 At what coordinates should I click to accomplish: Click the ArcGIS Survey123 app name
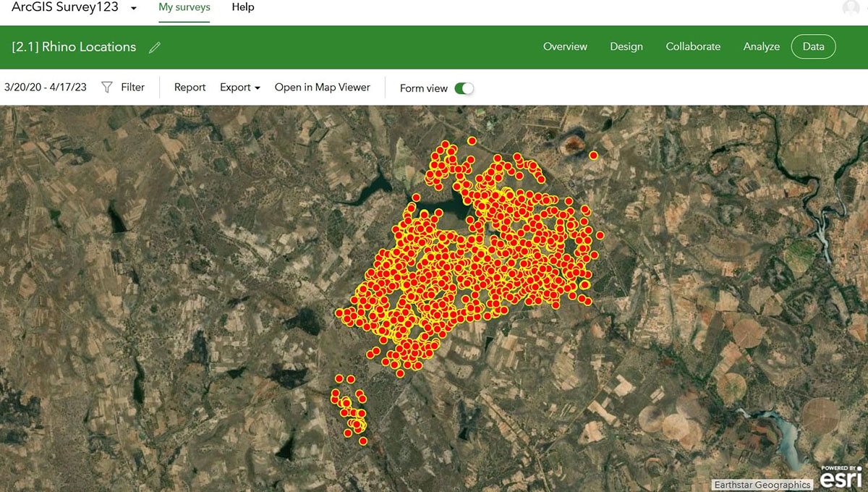click(x=65, y=7)
